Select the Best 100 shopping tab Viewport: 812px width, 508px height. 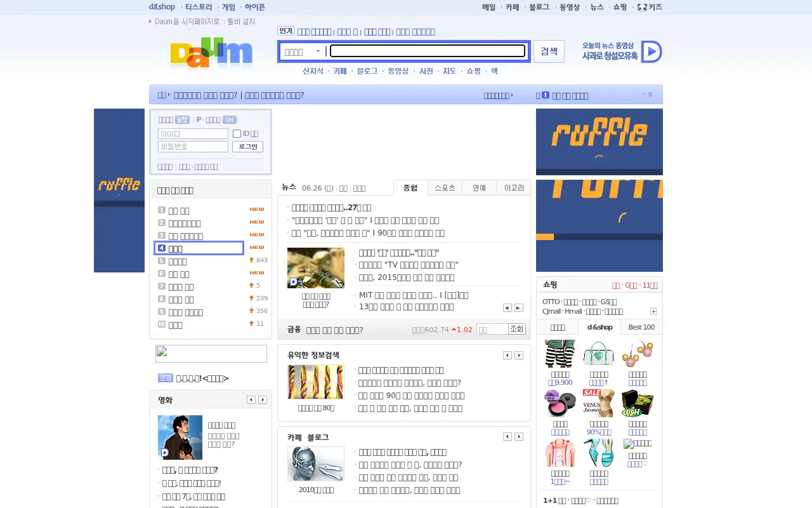point(641,327)
